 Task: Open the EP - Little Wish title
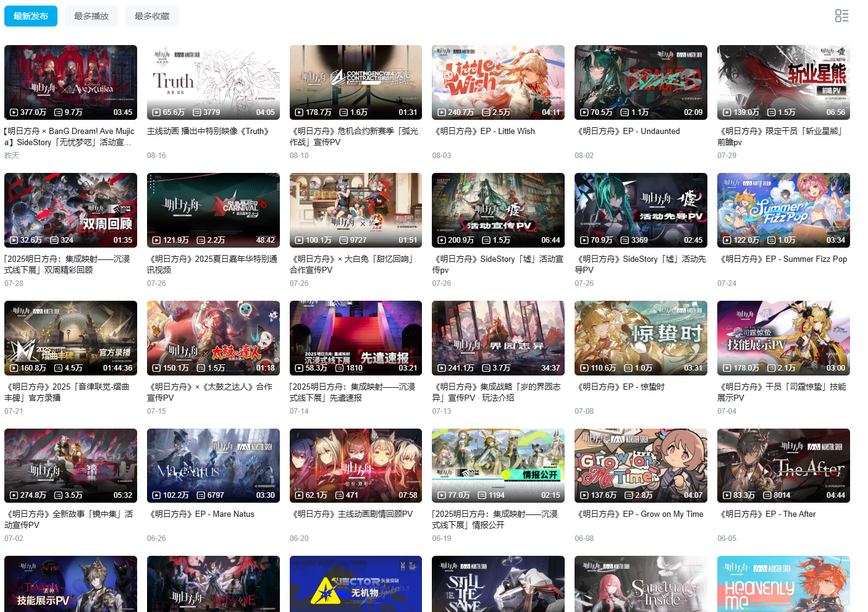(484, 131)
